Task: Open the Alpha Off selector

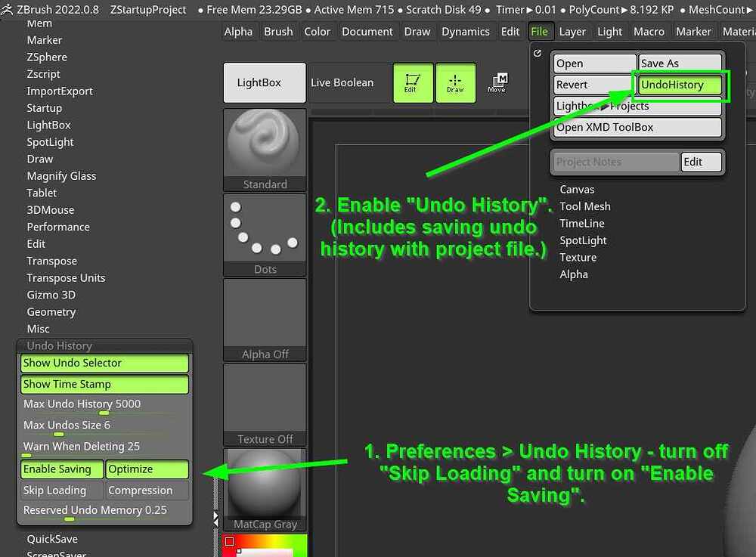Action: (265, 320)
